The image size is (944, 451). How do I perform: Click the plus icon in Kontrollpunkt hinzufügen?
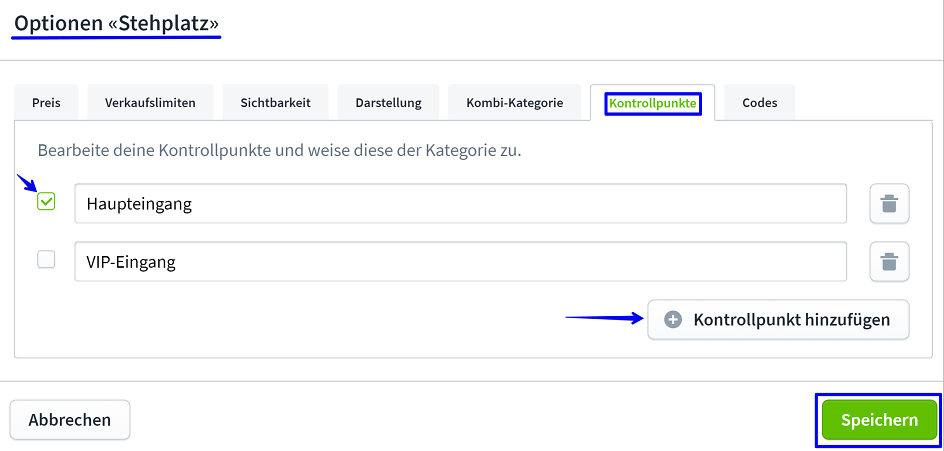tap(673, 320)
